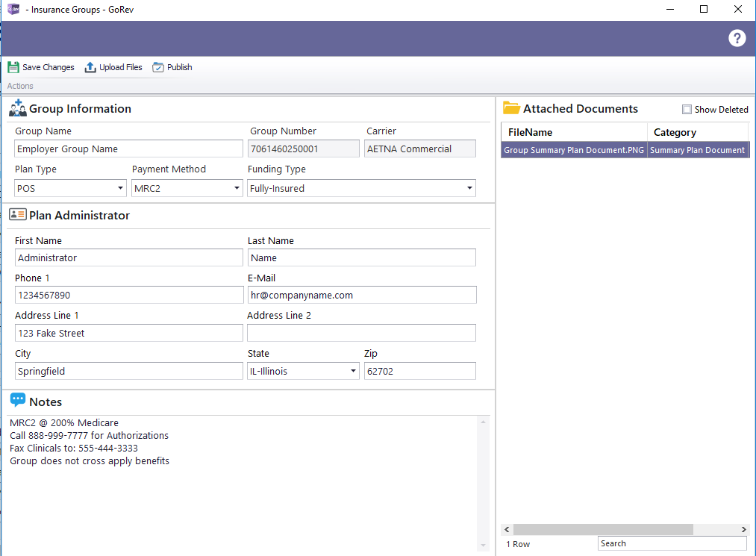756x556 pixels.
Task: Click the documents Search box
Action: pyautogui.click(x=672, y=543)
